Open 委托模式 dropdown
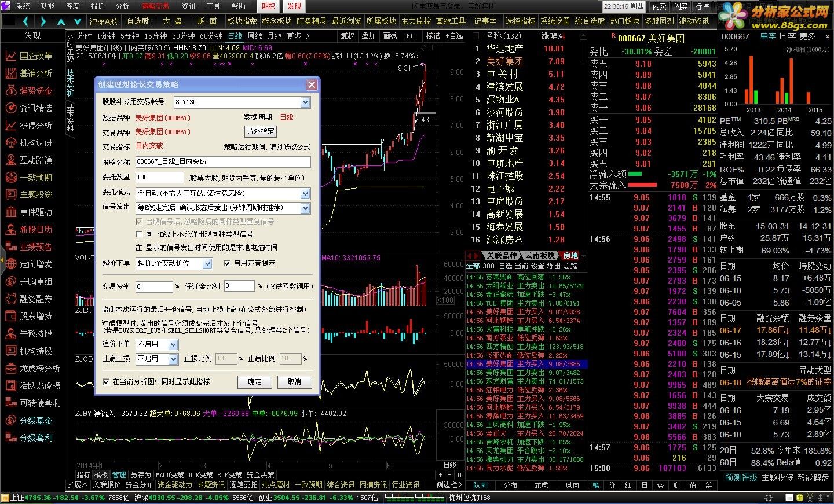The image size is (834, 504). (306, 194)
